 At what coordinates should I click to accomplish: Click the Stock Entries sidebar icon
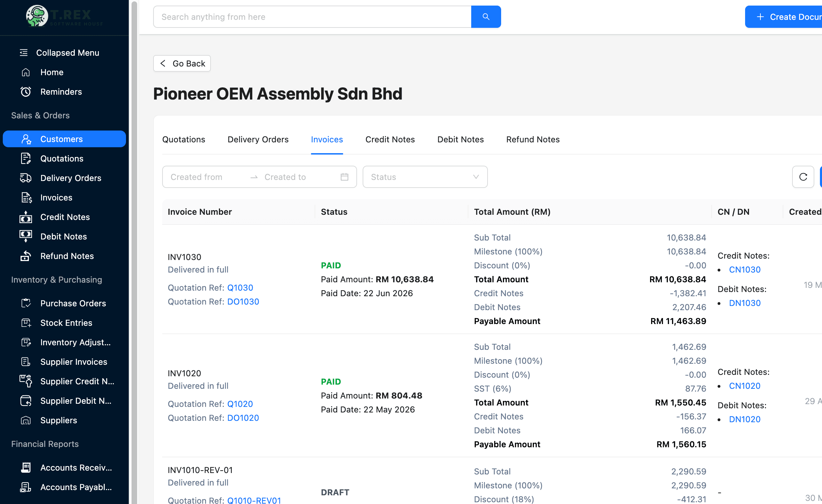(26, 323)
